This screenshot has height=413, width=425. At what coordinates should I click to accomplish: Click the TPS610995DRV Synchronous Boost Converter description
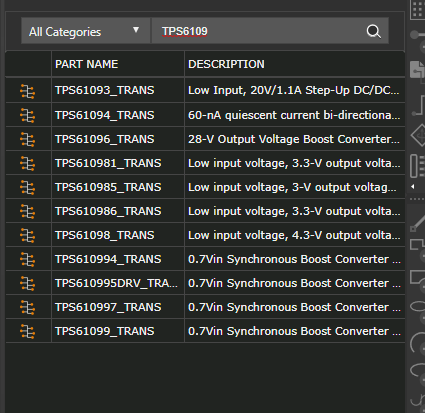pyautogui.click(x=294, y=283)
